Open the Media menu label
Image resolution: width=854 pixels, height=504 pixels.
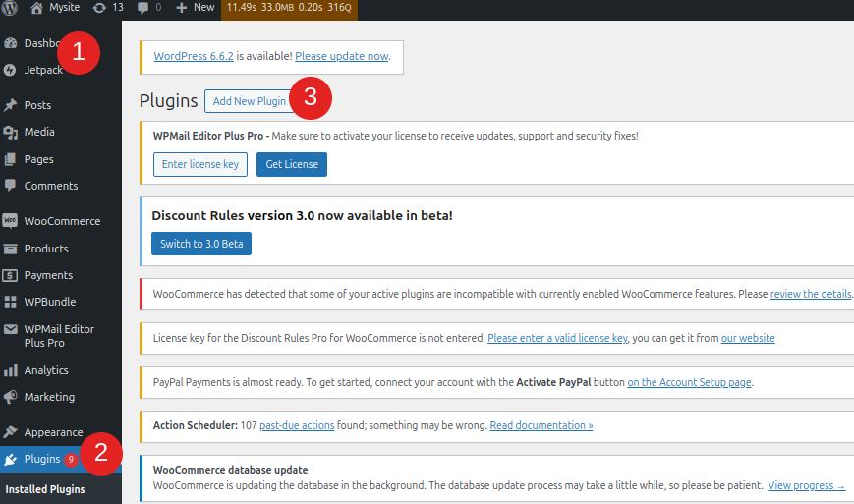pos(39,132)
